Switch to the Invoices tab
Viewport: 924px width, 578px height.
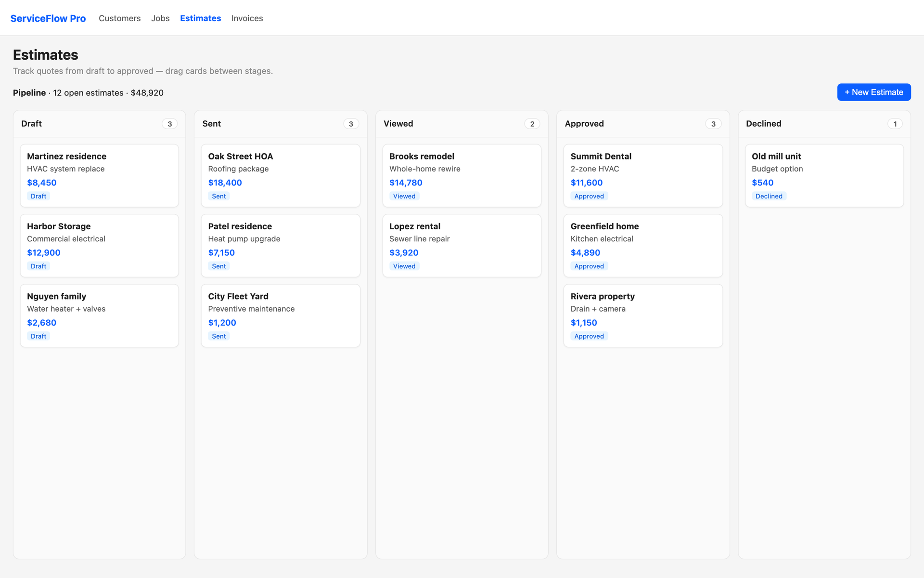point(247,18)
